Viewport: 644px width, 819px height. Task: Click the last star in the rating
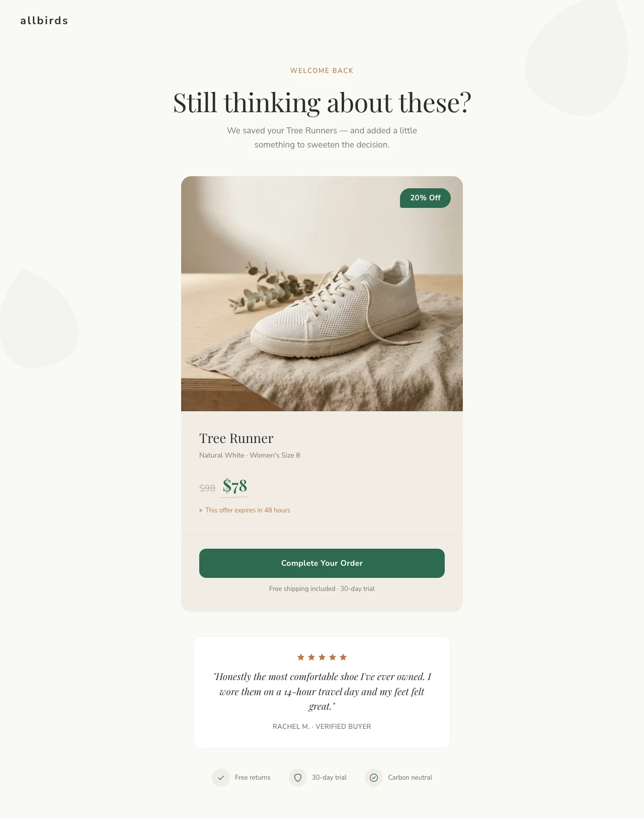343,657
